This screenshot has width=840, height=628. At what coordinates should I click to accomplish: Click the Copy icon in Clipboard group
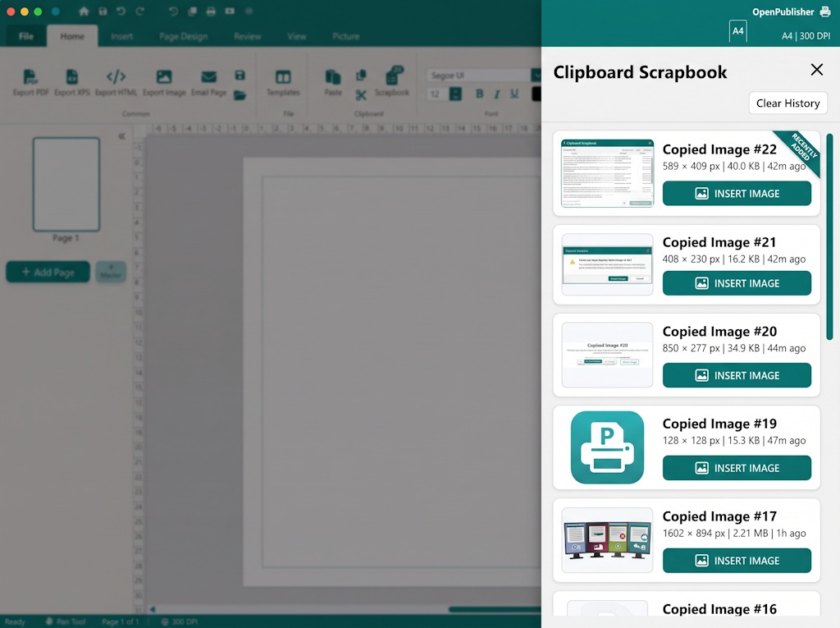pos(361,75)
